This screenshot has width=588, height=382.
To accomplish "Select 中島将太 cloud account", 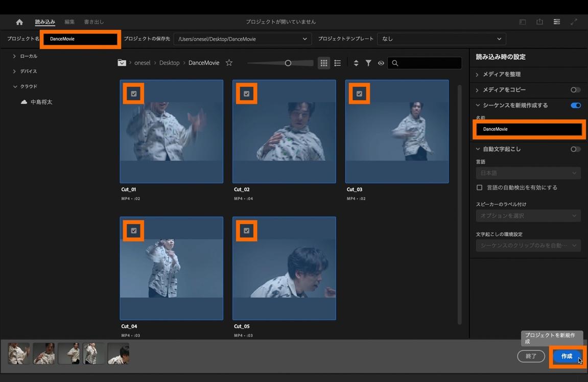I will 41,102.
